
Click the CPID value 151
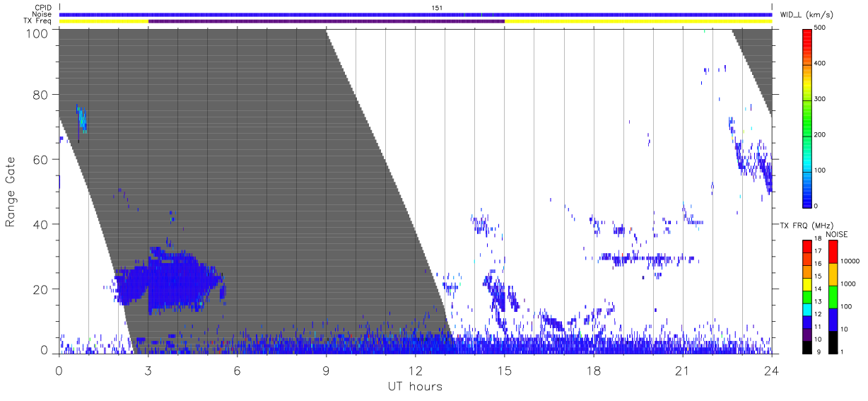[x=437, y=8]
